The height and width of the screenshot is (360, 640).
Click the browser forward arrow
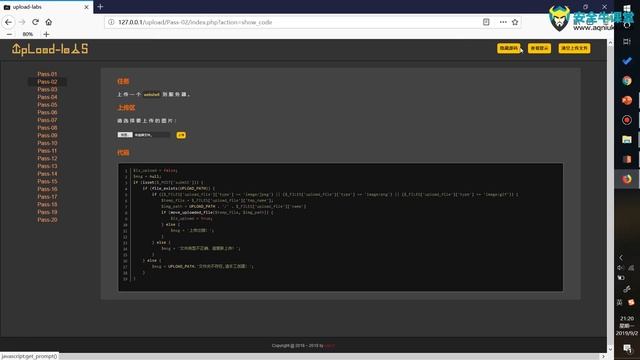pyautogui.click(x=22, y=22)
